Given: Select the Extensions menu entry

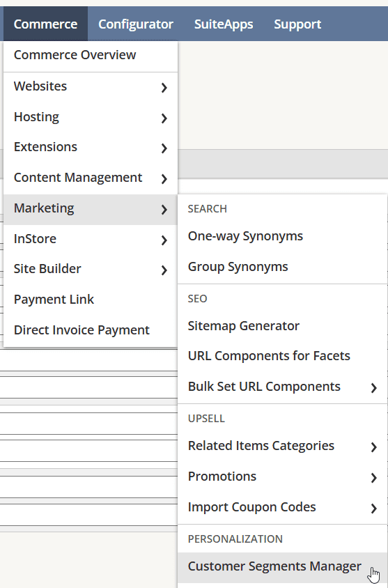Looking at the screenshot, I should coord(91,148).
